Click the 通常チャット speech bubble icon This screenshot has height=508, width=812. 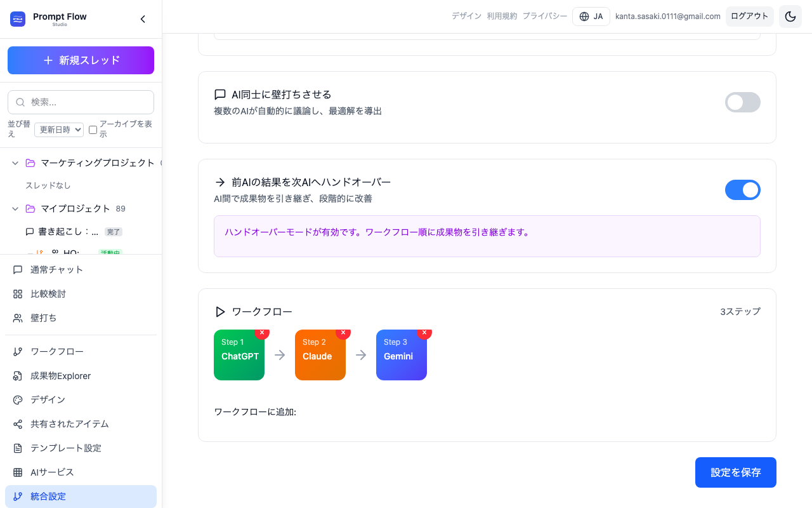pos(18,270)
